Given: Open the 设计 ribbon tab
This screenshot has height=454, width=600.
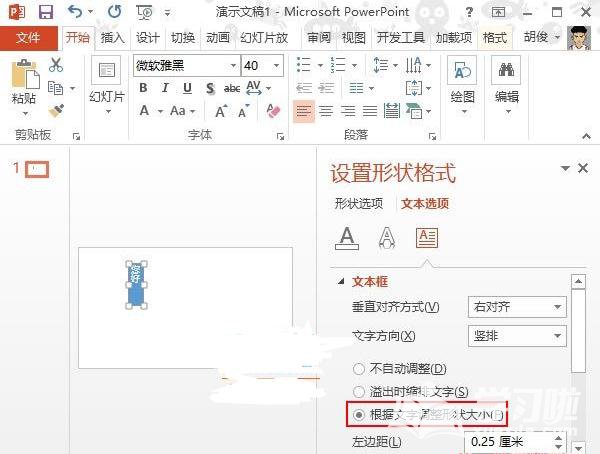Looking at the screenshot, I should pyautogui.click(x=148, y=38).
